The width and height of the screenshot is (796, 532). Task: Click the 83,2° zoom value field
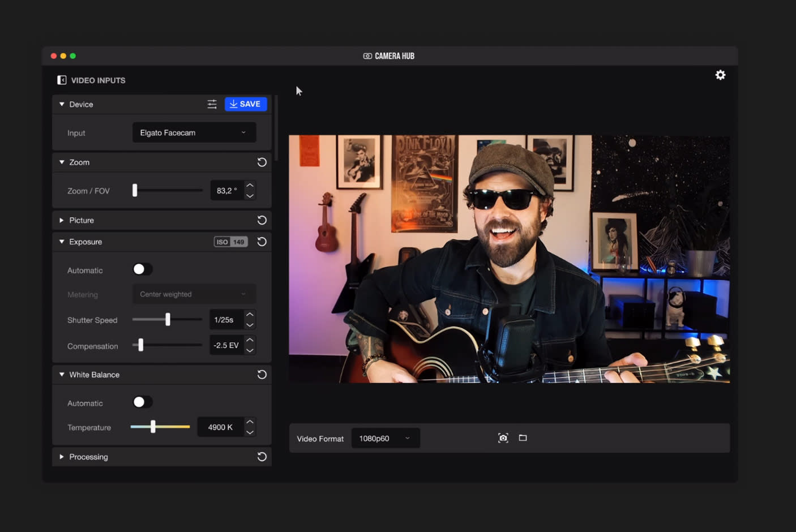pyautogui.click(x=227, y=191)
